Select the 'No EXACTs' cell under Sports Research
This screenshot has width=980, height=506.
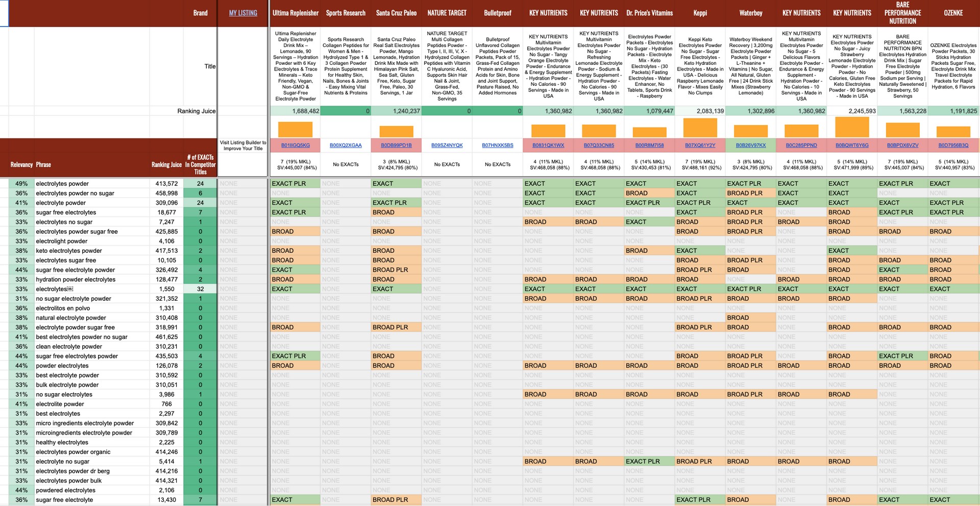coord(346,164)
